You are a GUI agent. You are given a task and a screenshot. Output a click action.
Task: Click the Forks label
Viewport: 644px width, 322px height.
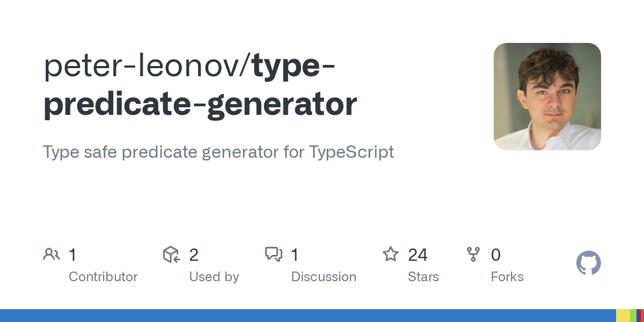tap(507, 277)
